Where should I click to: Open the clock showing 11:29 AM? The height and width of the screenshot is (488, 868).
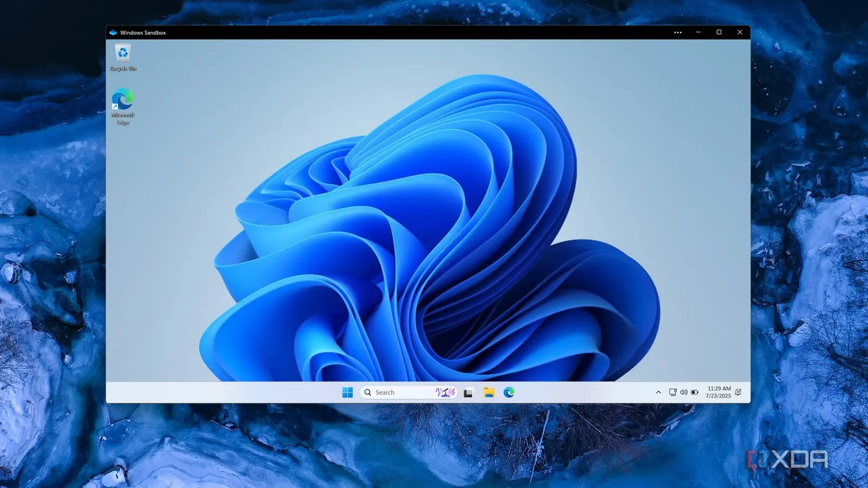pyautogui.click(x=718, y=393)
